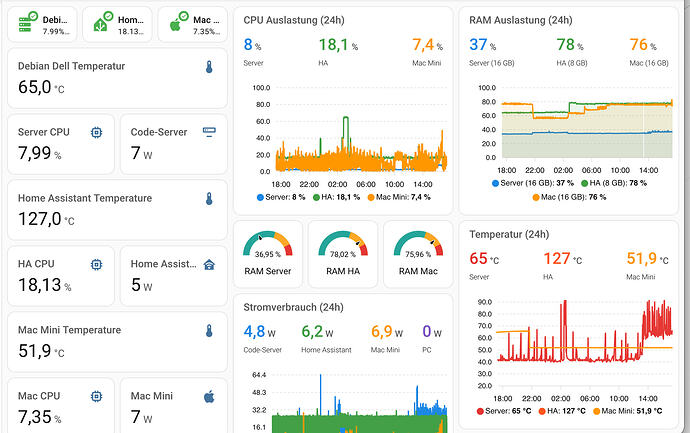The image size is (690, 433).
Task: Click the Mac Mini Temperature thermometer icon
Action: (x=209, y=331)
